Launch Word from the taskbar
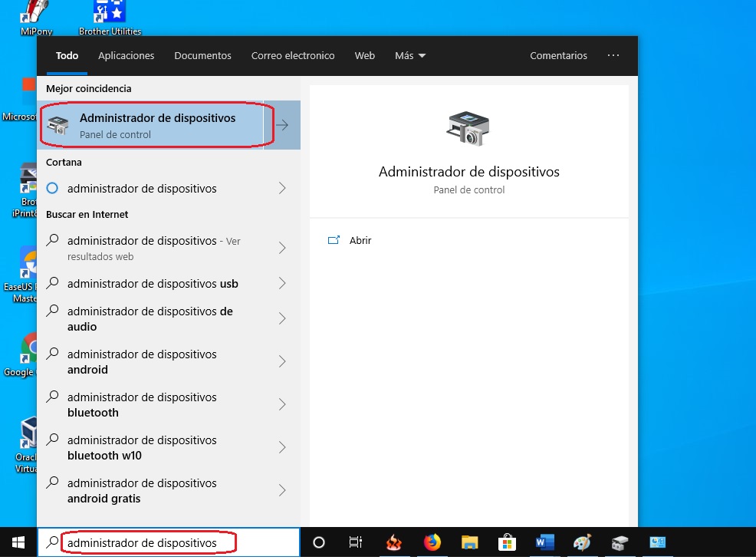 [545, 542]
